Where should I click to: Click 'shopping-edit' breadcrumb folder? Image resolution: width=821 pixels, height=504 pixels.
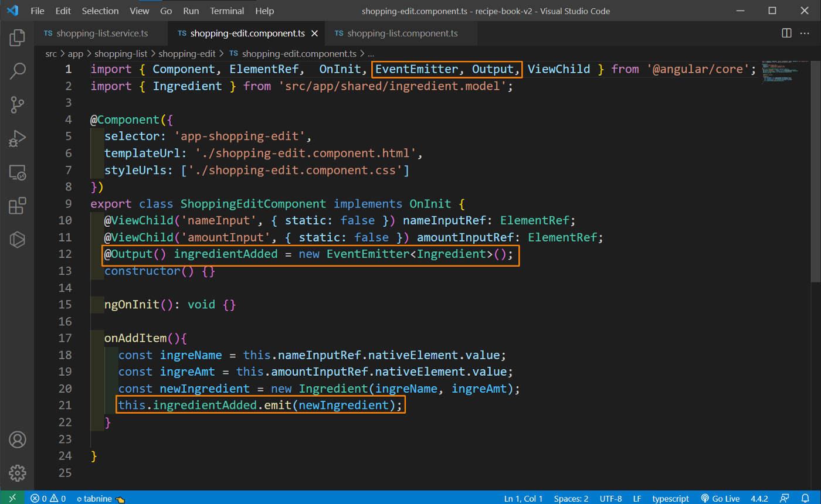pos(187,53)
